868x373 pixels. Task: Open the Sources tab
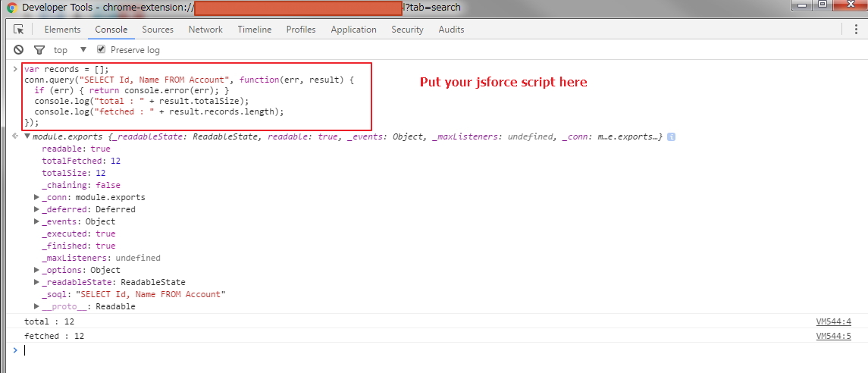point(158,30)
